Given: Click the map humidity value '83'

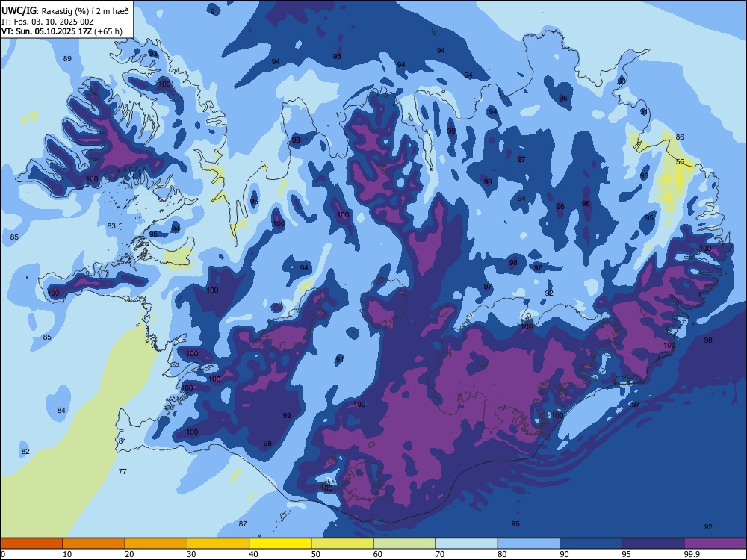Looking at the screenshot, I should pos(111,225).
